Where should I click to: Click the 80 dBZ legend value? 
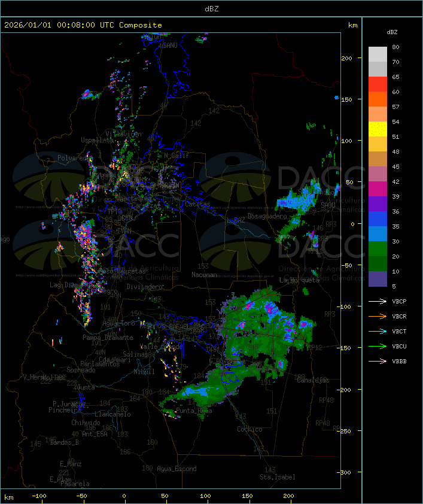395,47
